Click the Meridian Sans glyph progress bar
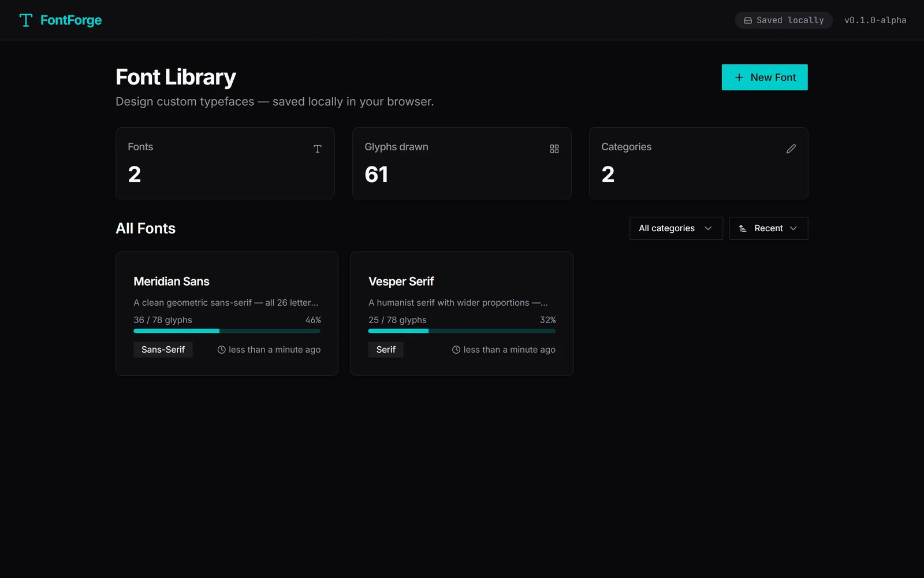The height and width of the screenshot is (578, 924). pos(227,331)
